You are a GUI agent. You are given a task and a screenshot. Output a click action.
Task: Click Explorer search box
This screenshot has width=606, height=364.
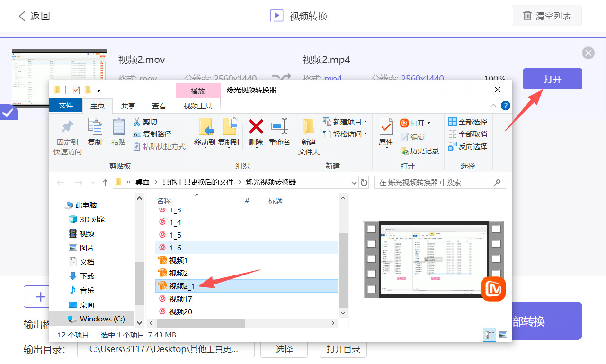pos(440,182)
